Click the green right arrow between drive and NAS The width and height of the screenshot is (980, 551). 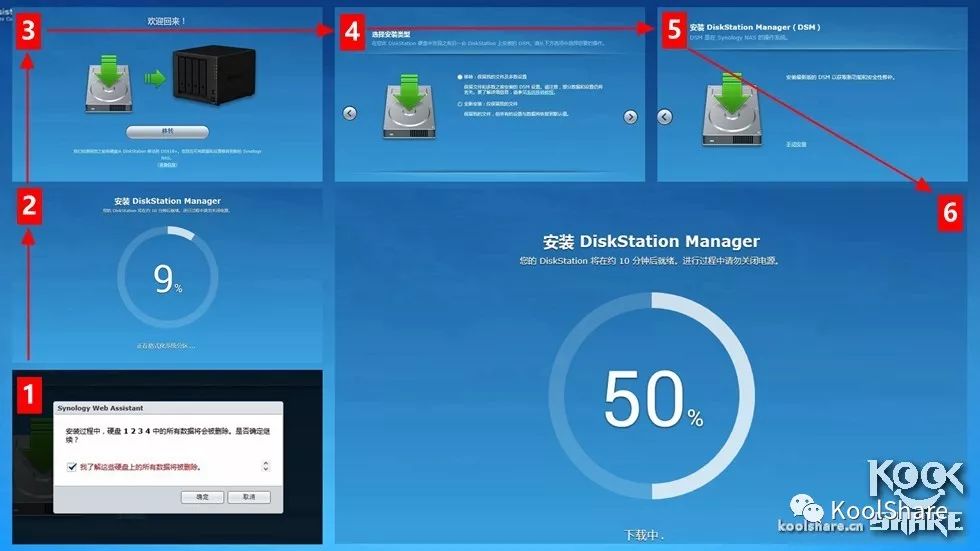tap(156, 79)
